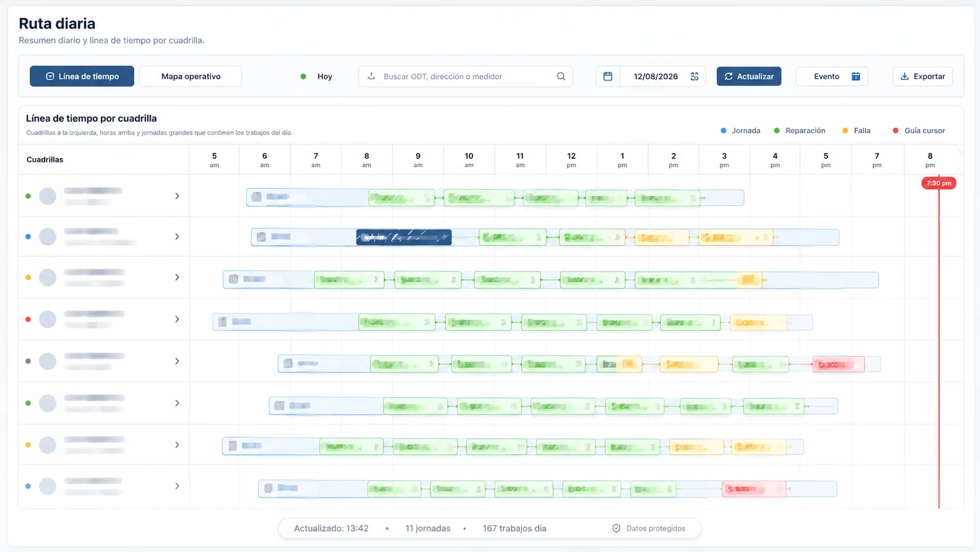Viewport: 980px width, 552px height.
Task: Select the red job block in eighth row
Action: point(754,489)
